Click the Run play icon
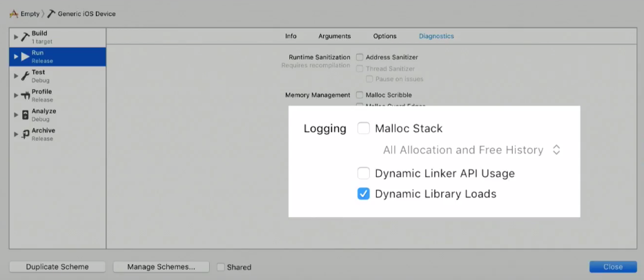 [x=25, y=56]
